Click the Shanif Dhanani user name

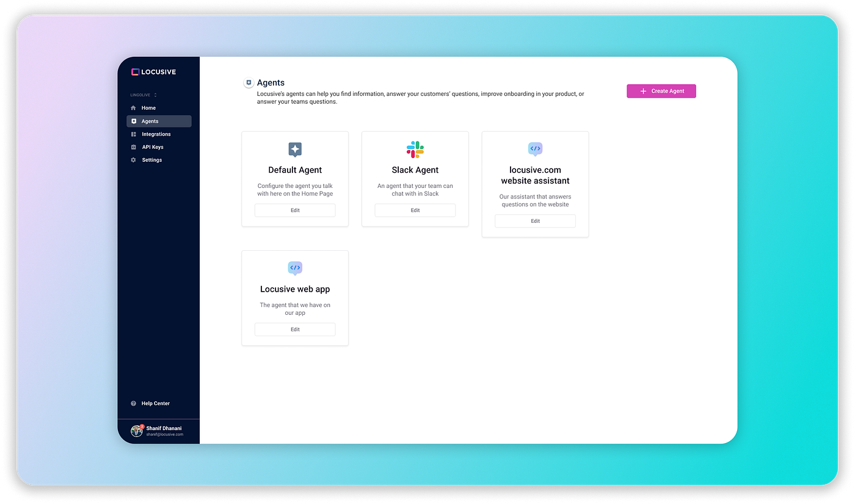tap(164, 428)
